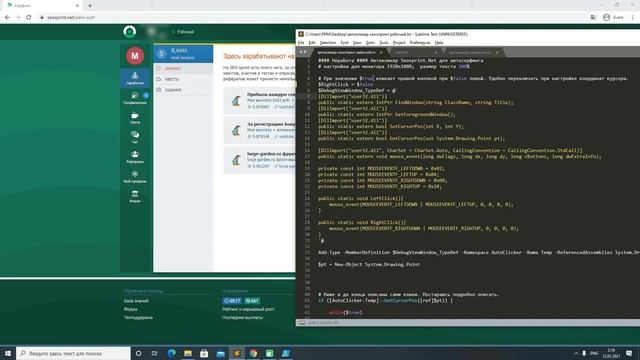Screen dimensions: 640x360
Task: Click the Chrome address bar
Action: [310, 18]
